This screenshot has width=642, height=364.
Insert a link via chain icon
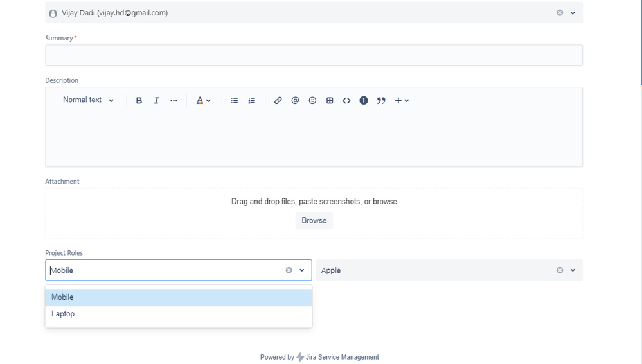pos(278,101)
